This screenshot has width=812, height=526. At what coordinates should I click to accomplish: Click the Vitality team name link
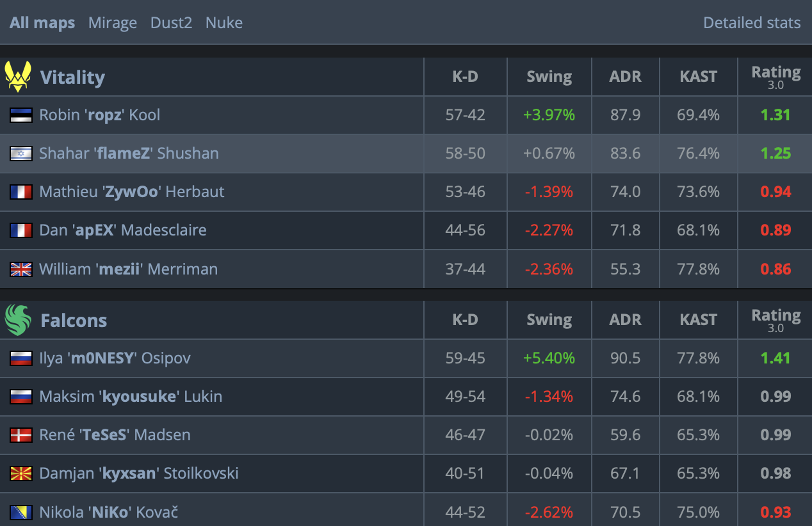point(72,77)
